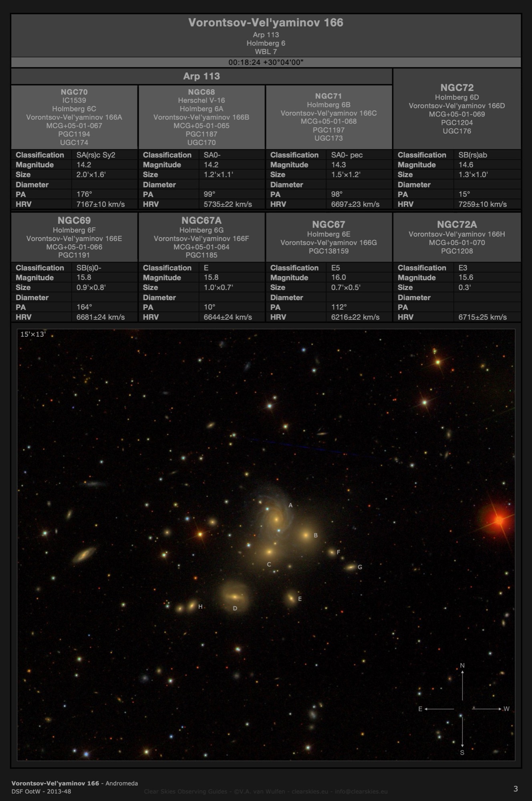Select the Arp 113 group header
Screen dimensions: 532x801
202,76
